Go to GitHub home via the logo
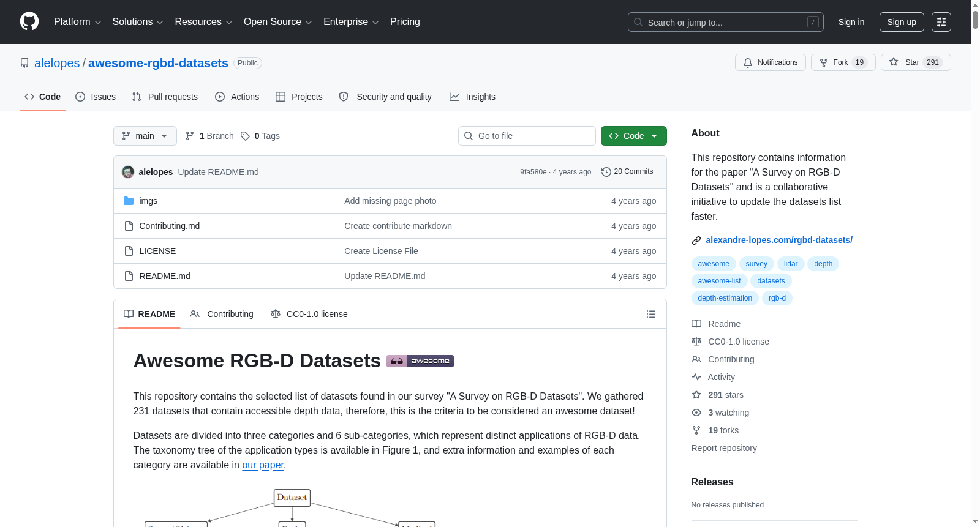980x527 pixels. [x=29, y=21]
